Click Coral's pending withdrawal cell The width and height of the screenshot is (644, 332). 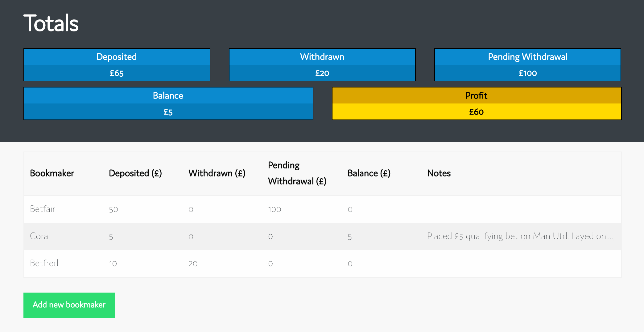(270, 237)
